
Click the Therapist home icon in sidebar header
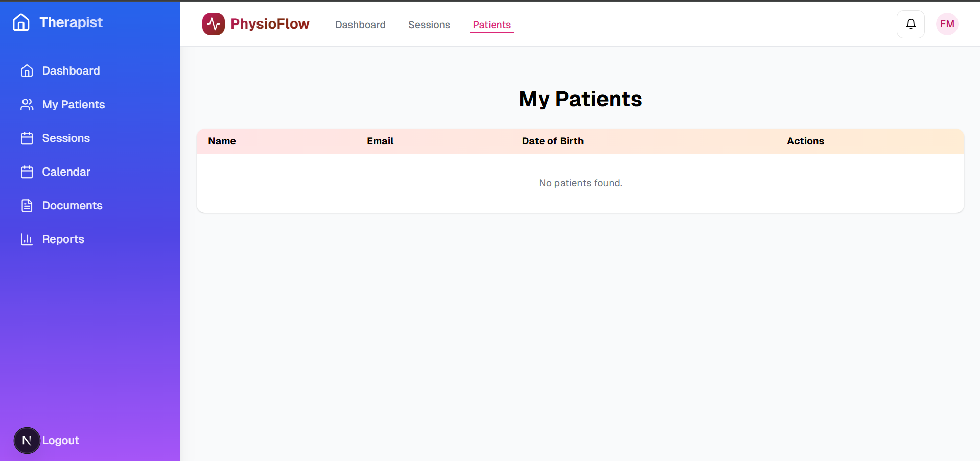[x=21, y=22]
